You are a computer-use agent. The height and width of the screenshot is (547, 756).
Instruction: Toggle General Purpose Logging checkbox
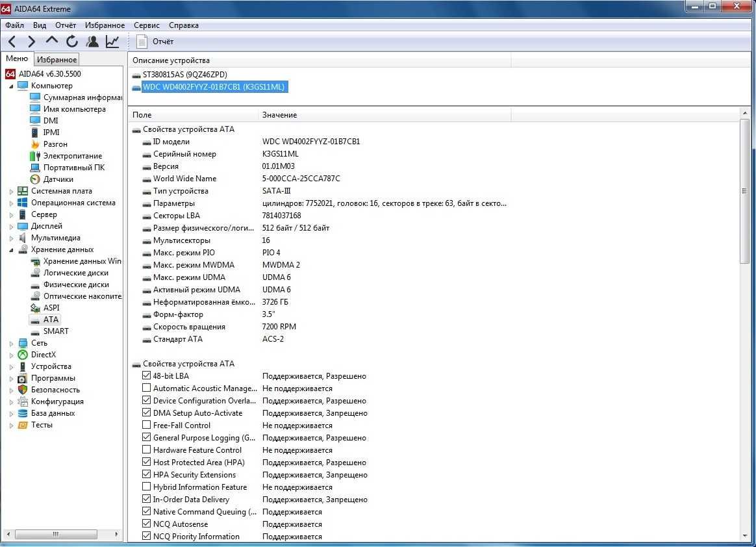[147, 437]
